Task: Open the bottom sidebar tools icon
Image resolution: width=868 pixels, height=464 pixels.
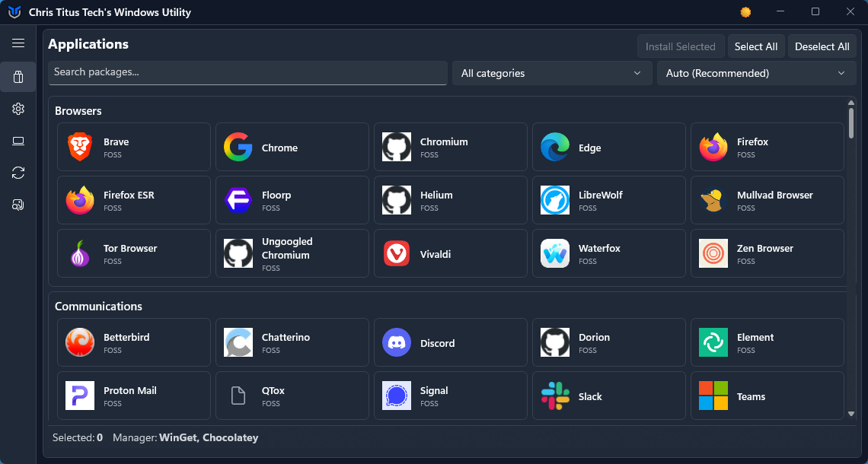Action: 18,205
